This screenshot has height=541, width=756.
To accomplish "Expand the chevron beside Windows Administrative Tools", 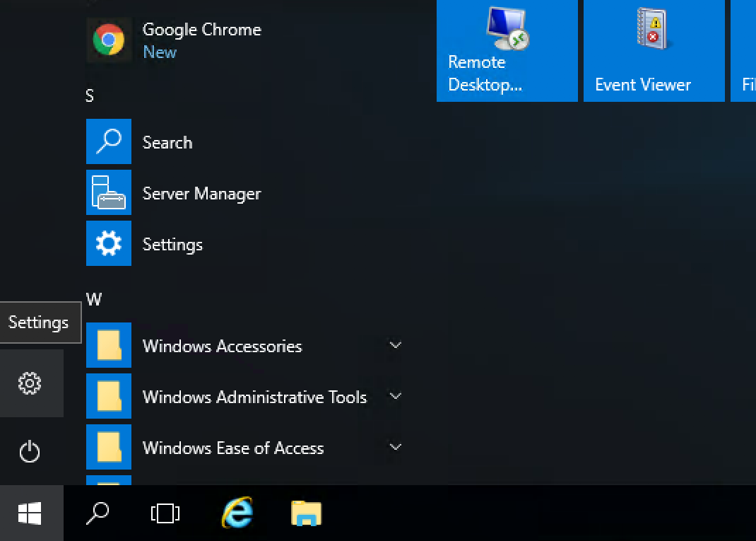I will [396, 397].
